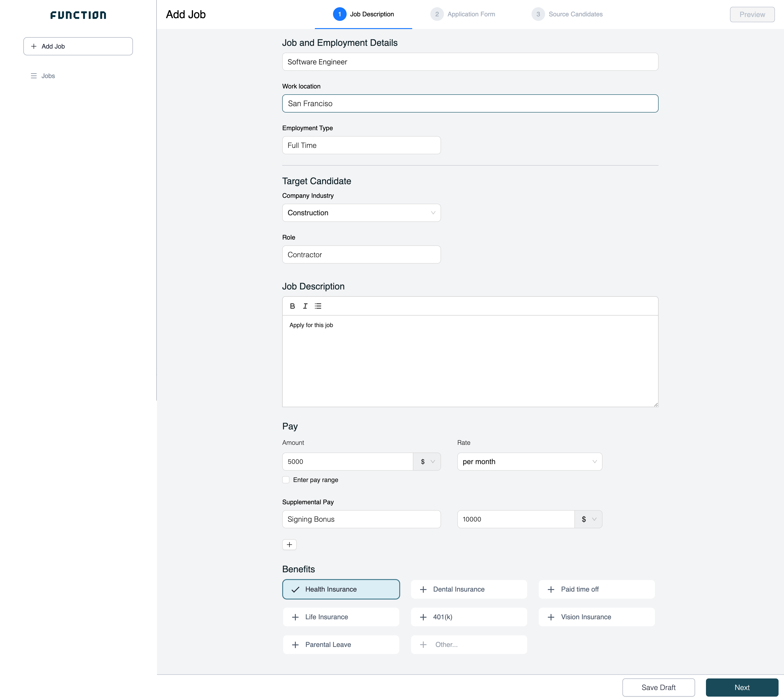
Task: Click the Add supplemental pay plus icon
Action: click(289, 544)
